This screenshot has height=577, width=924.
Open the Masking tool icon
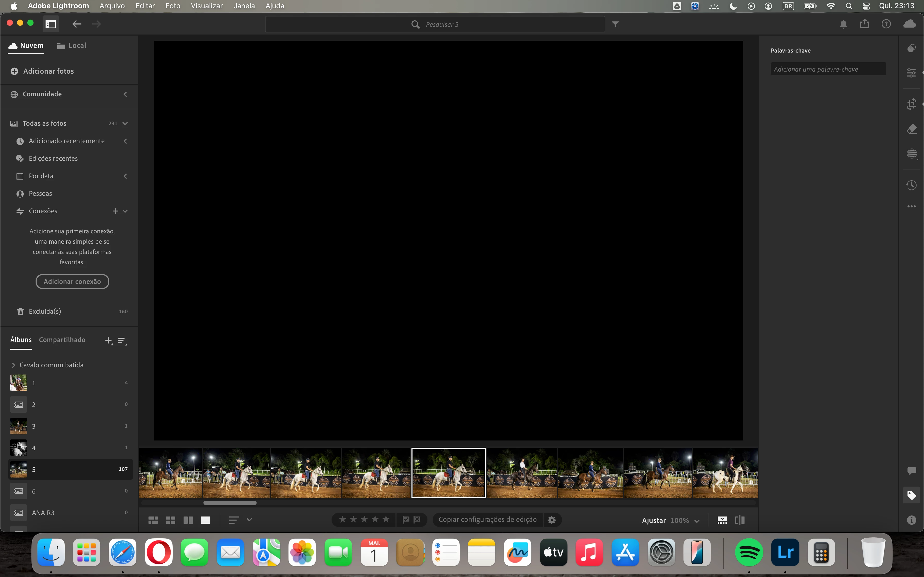(x=911, y=154)
